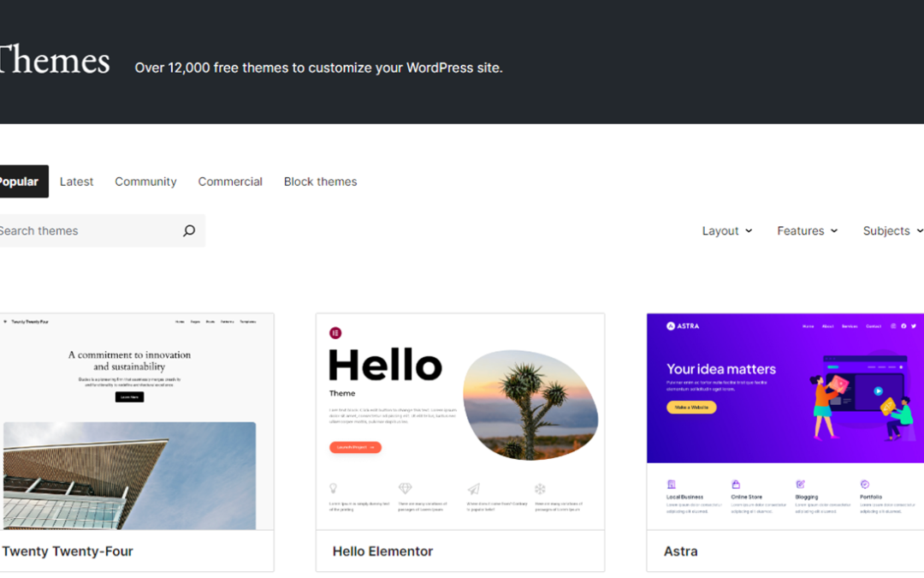Viewport: 924px width, 578px height.
Task: Open the Astra theme thumbnail
Action: click(785, 421)
